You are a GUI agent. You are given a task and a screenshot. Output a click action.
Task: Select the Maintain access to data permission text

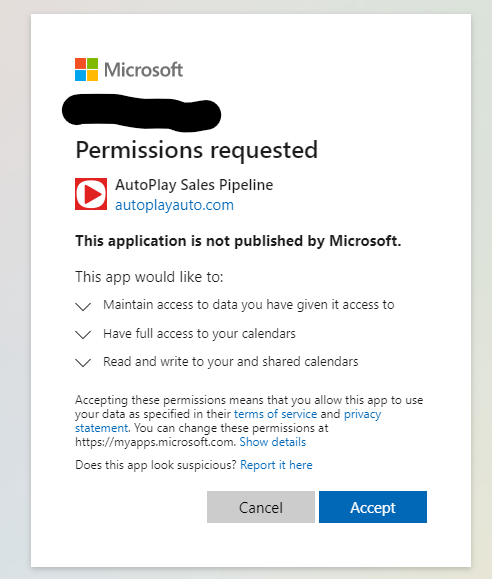point(249,305)
